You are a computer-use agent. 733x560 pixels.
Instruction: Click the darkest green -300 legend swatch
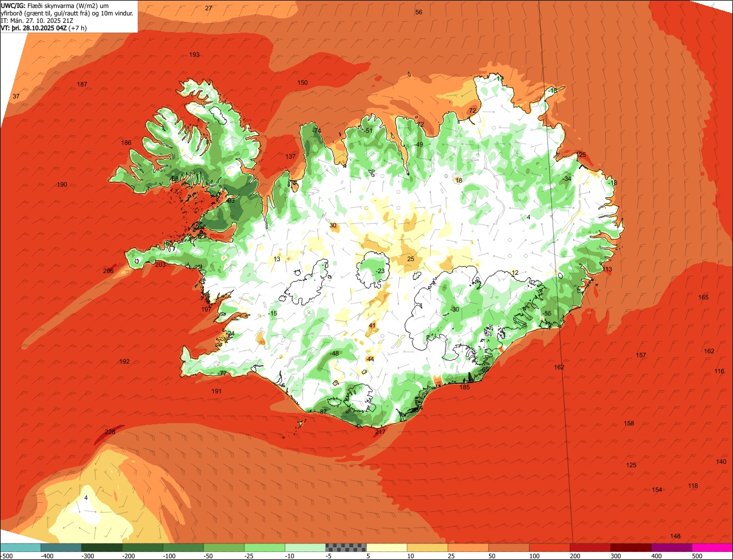pos(102,547)
